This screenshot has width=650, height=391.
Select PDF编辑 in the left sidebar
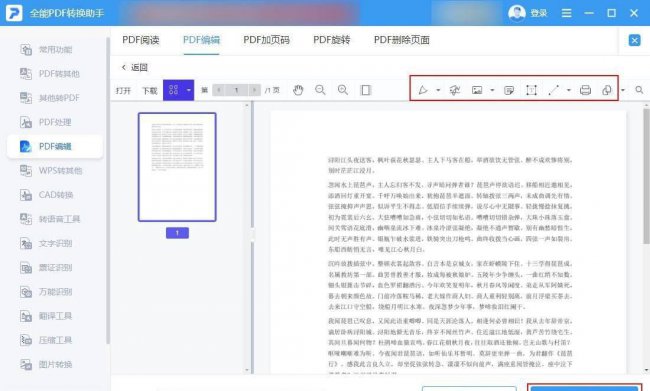tap(55, 146)
